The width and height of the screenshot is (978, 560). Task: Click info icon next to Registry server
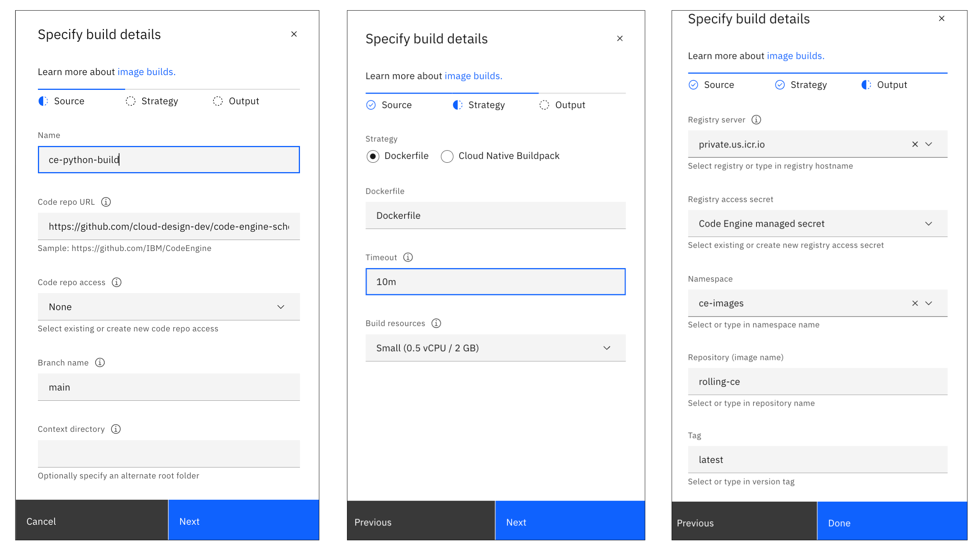[756, 119]
